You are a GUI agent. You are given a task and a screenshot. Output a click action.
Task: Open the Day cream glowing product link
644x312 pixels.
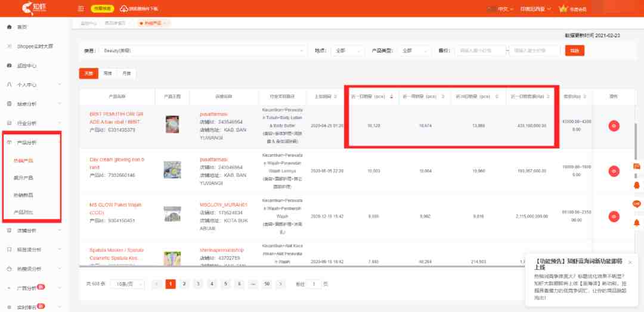(x=117, y=163)
